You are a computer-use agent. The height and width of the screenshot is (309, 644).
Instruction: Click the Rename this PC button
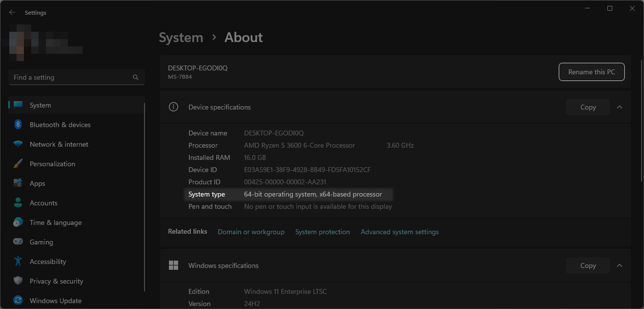(x=591, y=72)
